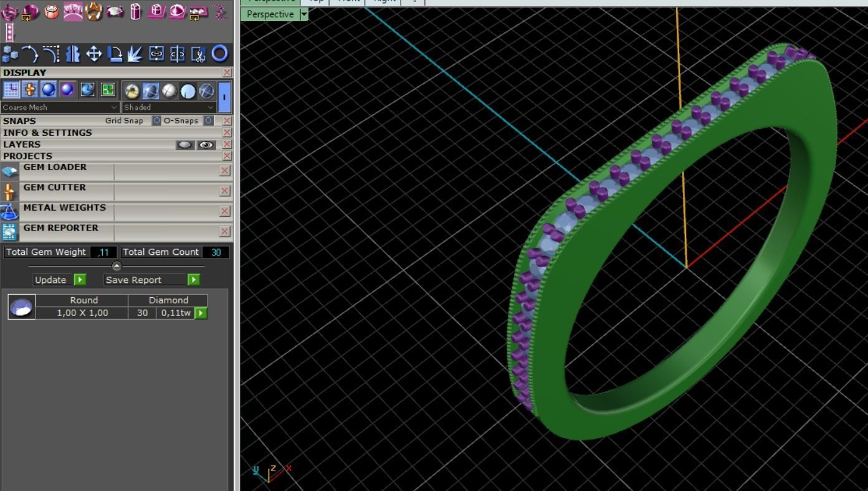Close the METAL WEIGHTS panel
This screenshot has height=491, width=868.
(225, 211)
